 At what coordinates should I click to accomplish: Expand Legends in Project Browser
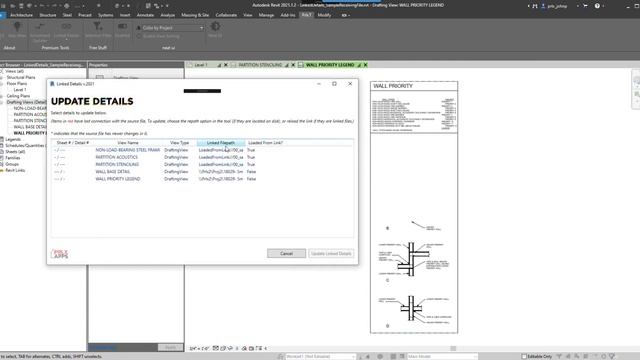tap(2, 139)
